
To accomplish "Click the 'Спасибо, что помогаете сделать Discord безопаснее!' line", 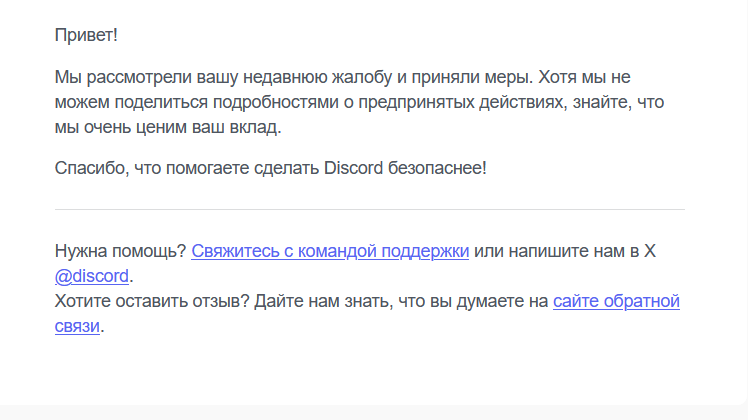I will [270, 168].
